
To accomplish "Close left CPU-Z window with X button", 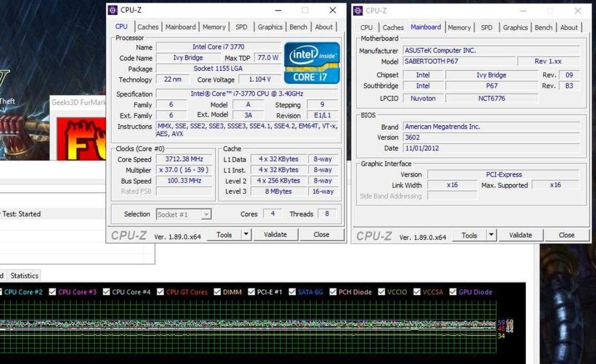I will (x=333, y=10).
